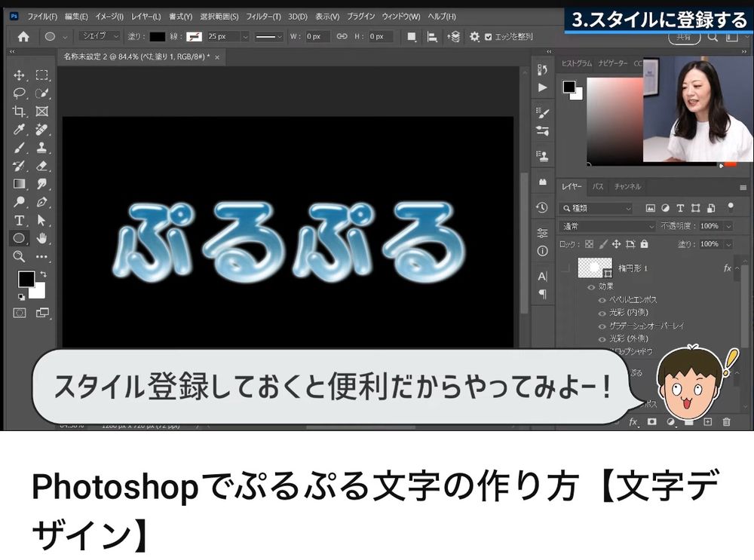This screenshot has height=560, width=754.
Task: Open the レイヤー(L) menu
Action: tap(146, 17)
